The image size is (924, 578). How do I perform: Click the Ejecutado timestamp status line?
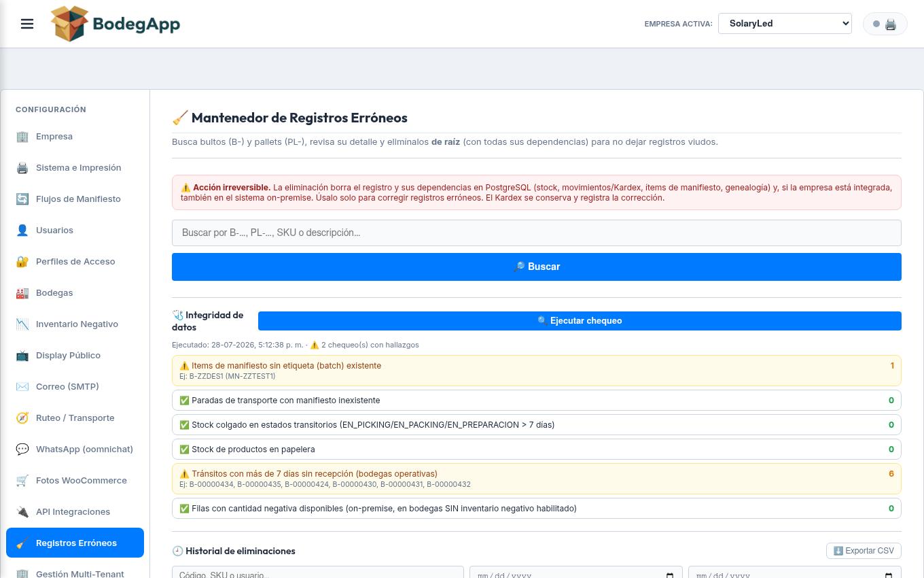click(x=295, y=345)
